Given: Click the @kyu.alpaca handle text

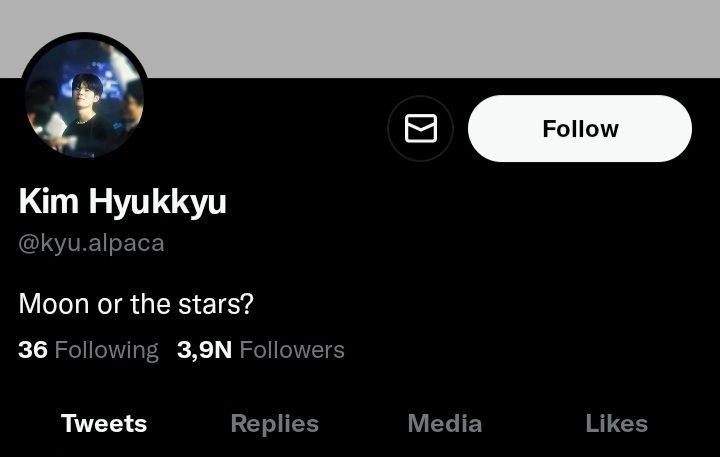Looking at the screenshot, I should point(91,243).
